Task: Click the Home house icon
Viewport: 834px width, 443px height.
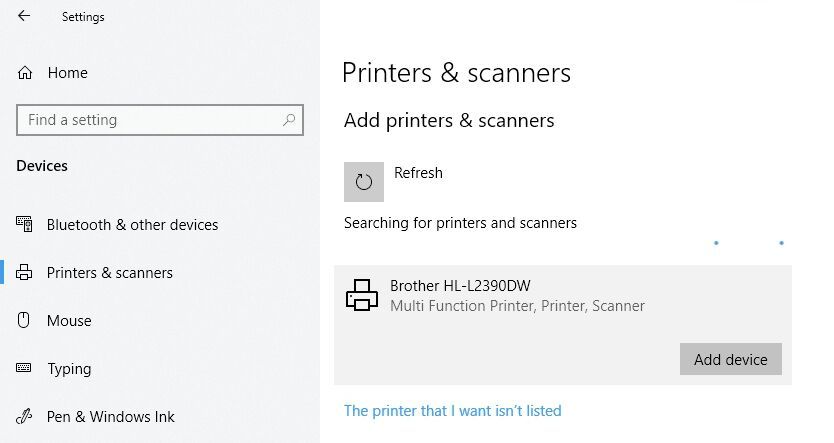Action: [25, 73]
